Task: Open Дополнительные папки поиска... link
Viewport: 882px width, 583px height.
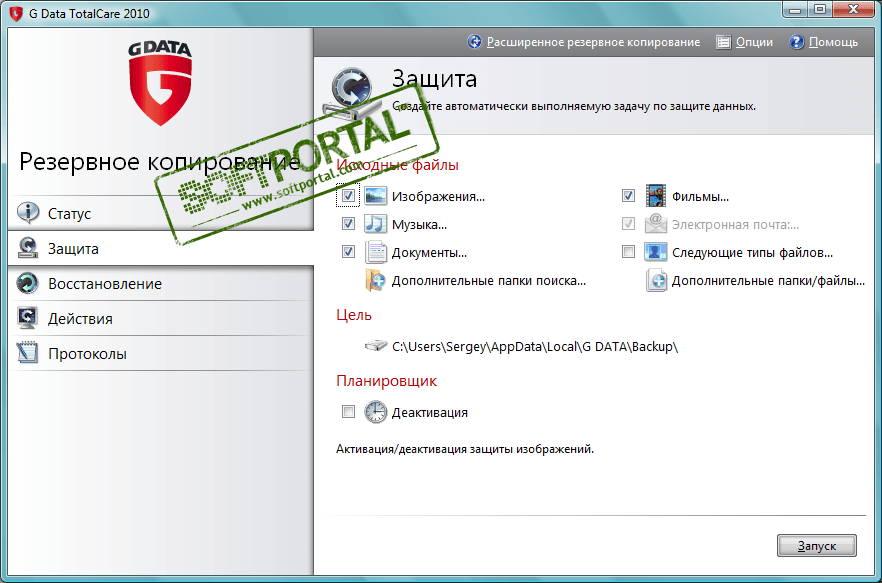Action: point(489,280)
